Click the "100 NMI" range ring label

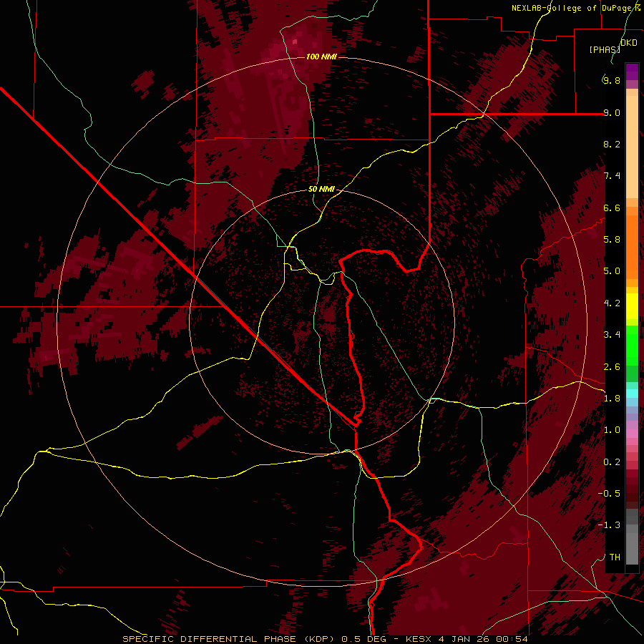pyautogui.click(x=321, y=57)
